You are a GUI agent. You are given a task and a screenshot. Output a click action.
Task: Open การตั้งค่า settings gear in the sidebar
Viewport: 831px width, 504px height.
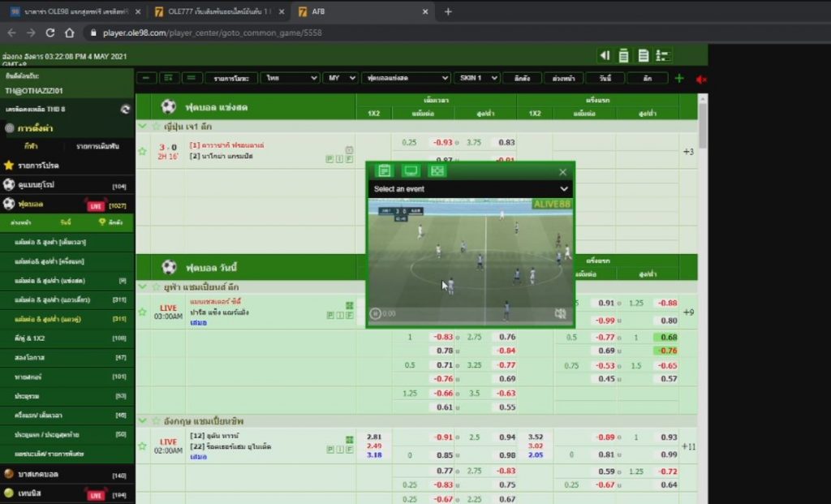[9, 127]
